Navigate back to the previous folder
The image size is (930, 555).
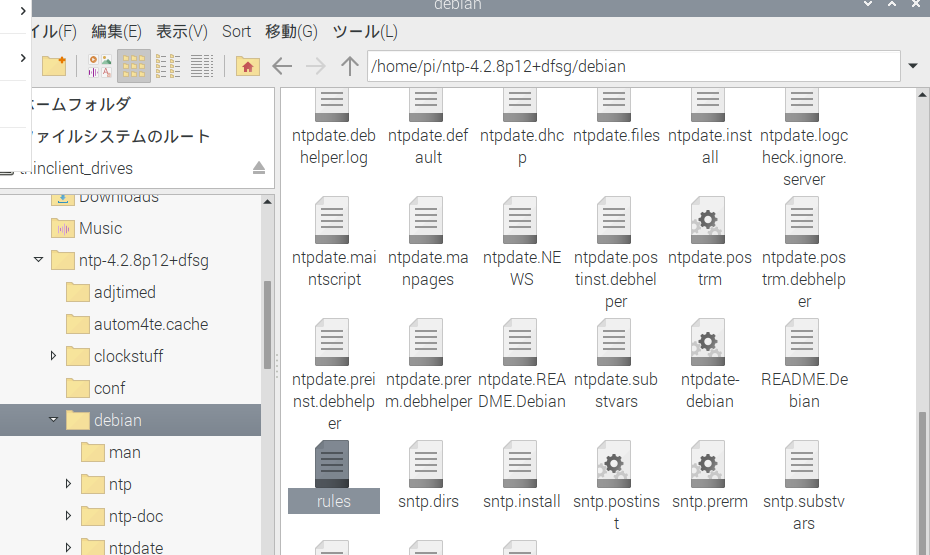click(282, 66)
